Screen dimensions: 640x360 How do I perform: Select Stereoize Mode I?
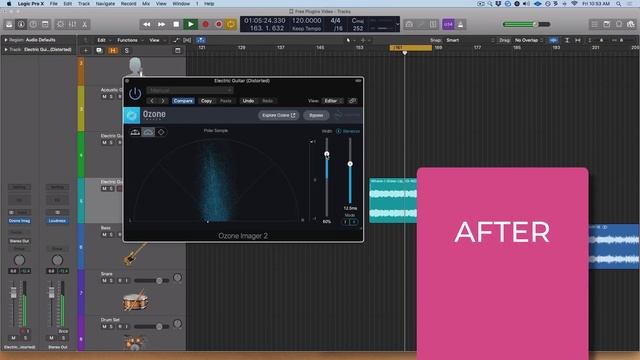[x=346, y=222]
